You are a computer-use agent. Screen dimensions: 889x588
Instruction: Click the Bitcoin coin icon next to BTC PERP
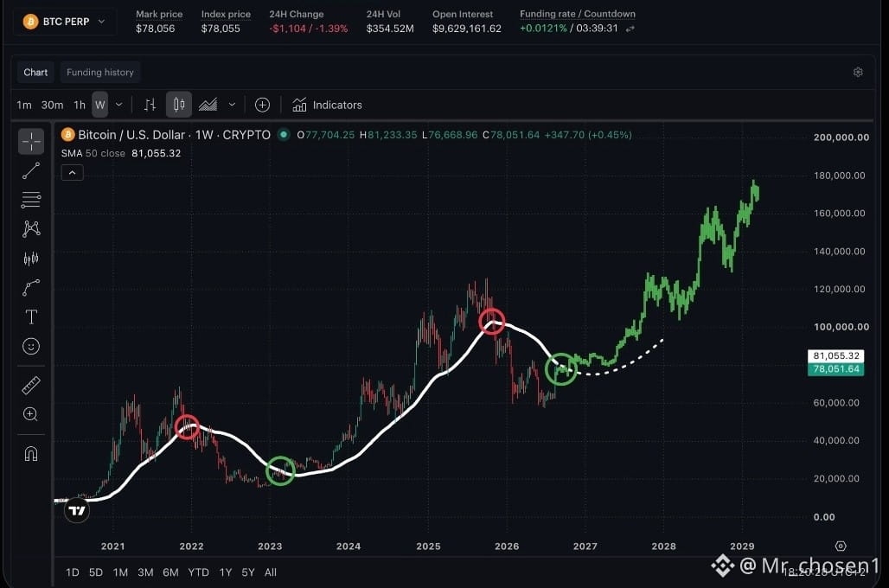[x=30, y=22]
